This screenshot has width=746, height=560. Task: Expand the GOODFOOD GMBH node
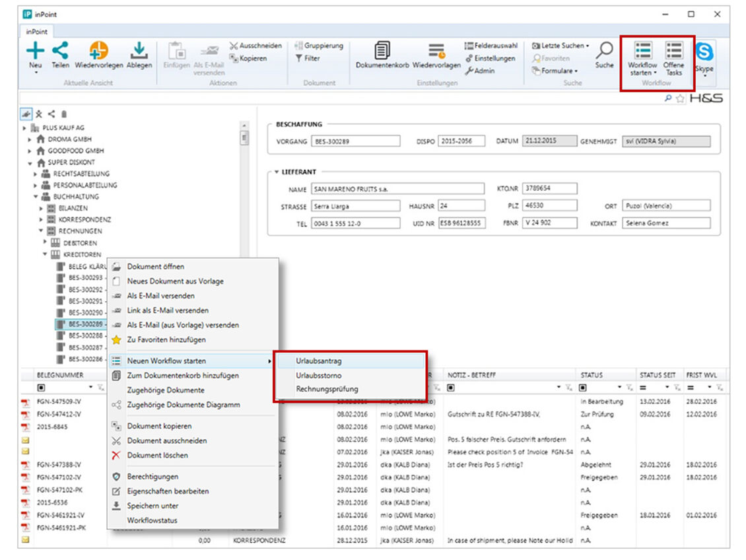tap(30, 151)
